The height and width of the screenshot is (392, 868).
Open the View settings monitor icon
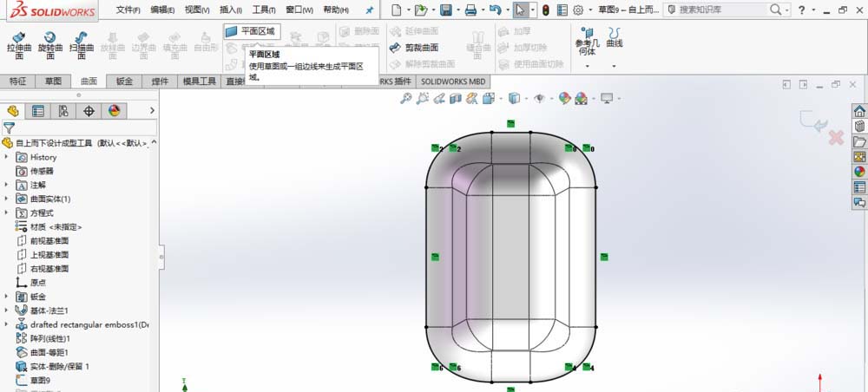pos(608,98)
